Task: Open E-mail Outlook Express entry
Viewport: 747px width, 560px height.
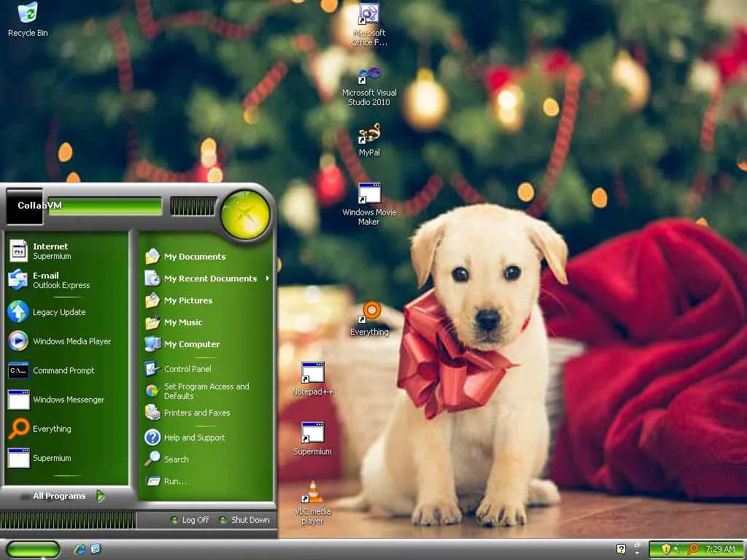Action: click(x=66, y=280)
